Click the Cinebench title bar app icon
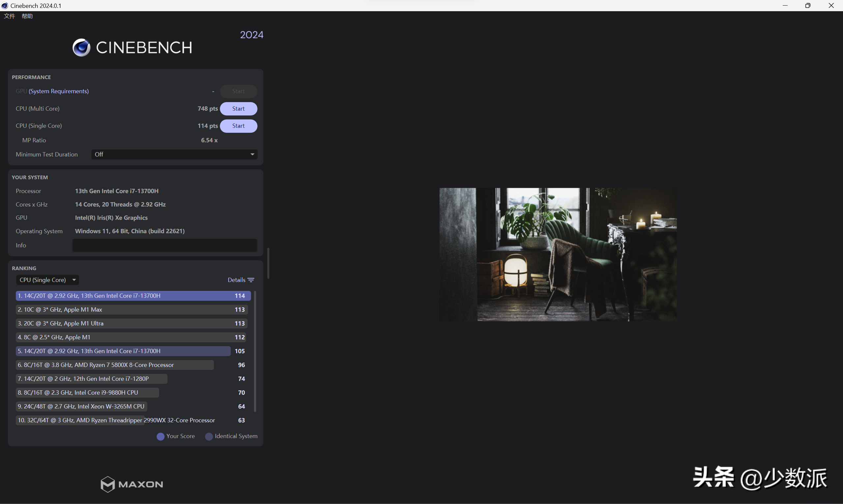This screenshot has width=843, height=504. [x=5, y=5]
